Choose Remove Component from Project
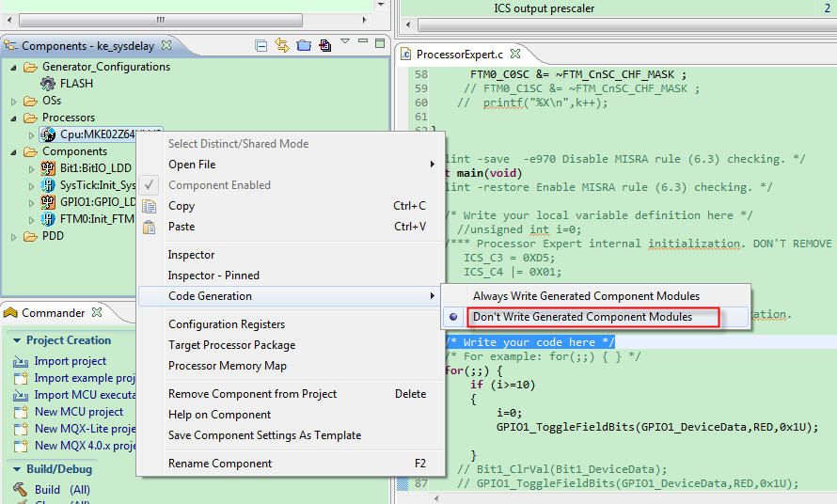 (291, 394)
